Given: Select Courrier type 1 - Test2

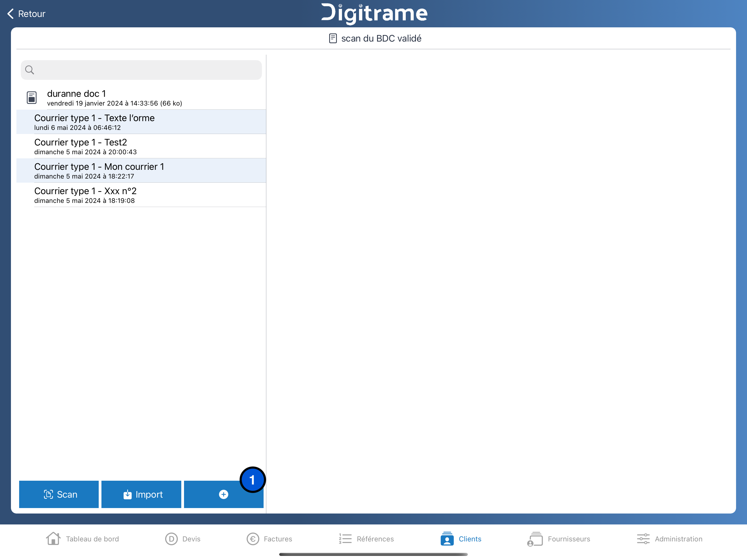Looking at the screenshot, I should click(141, 146).
